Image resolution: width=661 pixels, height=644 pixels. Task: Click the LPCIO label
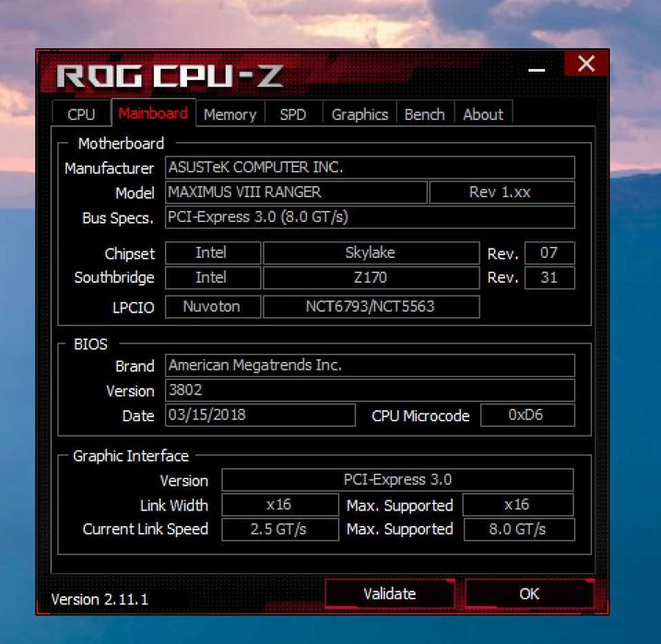click(133, 308)
